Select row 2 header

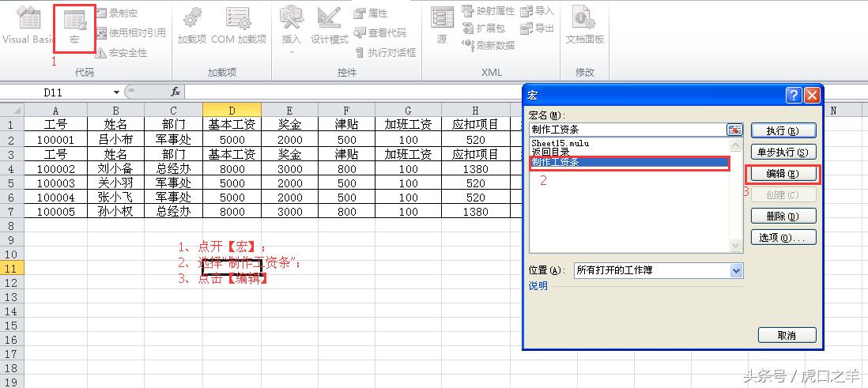(12, 140)
